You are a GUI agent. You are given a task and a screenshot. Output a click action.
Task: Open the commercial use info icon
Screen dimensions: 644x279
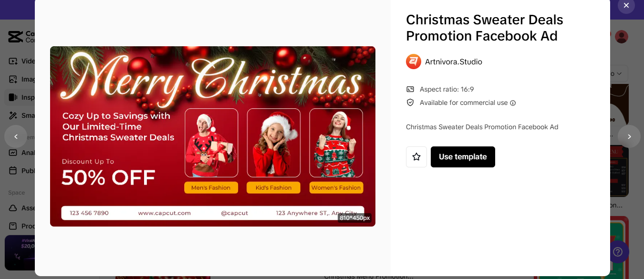tap(513, 103)
